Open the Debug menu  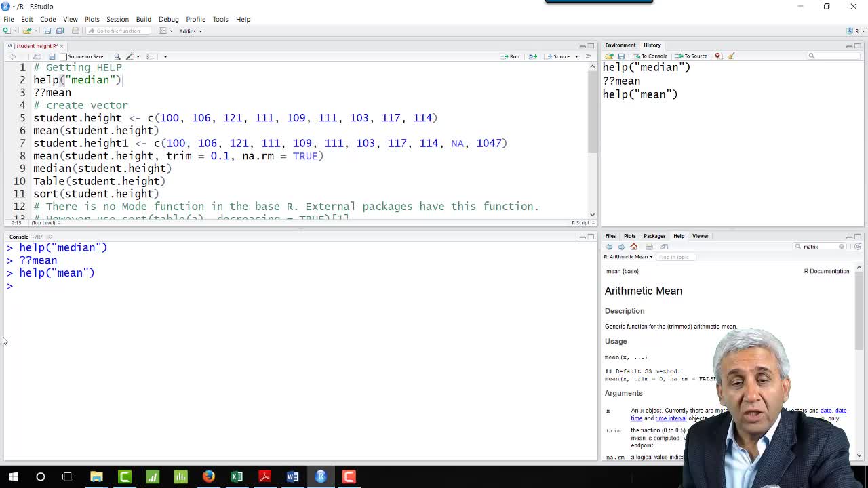point(168,19)
